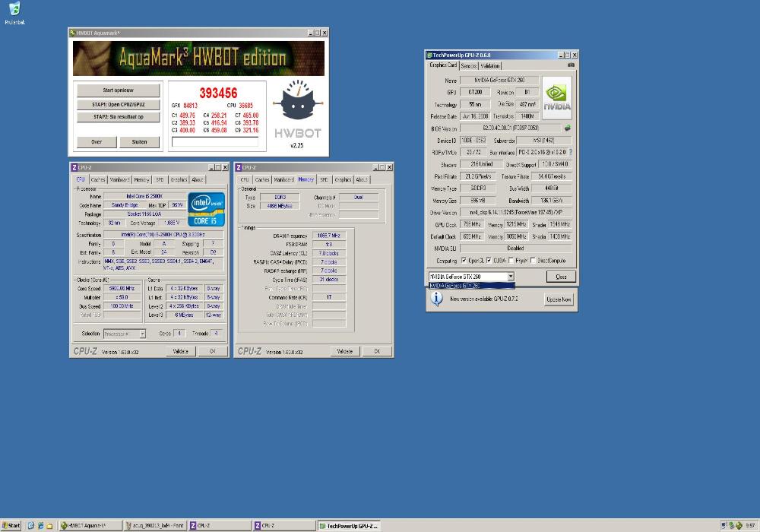Viewport: 760px width, 532px height.
Task: Click the Start button on taskbar
Action: tap(11, 525)
